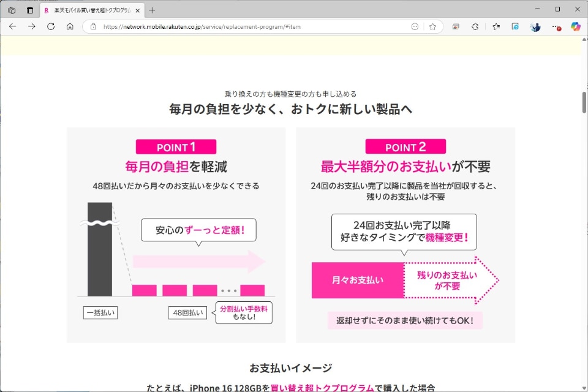
Task: Minimize the browser window
Action: tap(537, 9)
